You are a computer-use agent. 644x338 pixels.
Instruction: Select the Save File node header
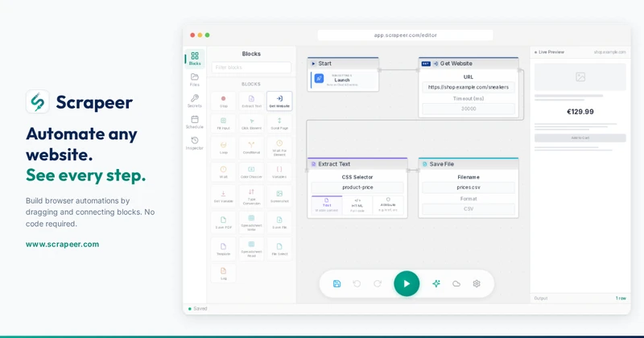469,164
